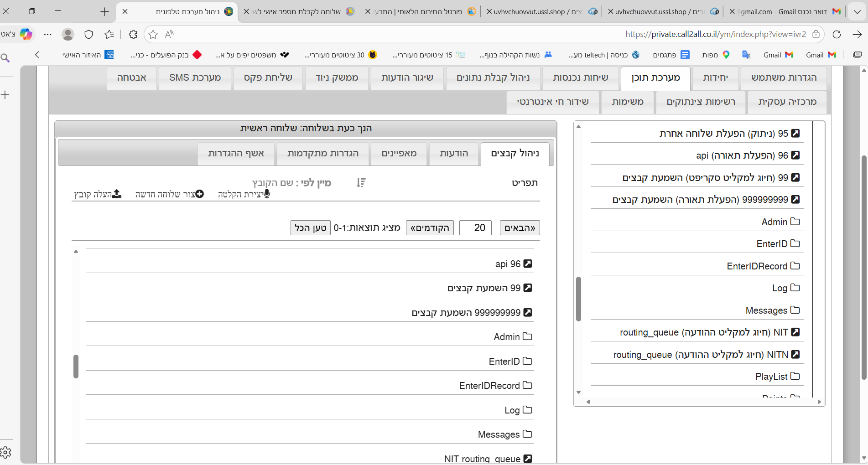Image resolution: width=868 pixels, height=465 pixels.
Task: Open the tab list dropdown chevron
Action: point(857,11)
